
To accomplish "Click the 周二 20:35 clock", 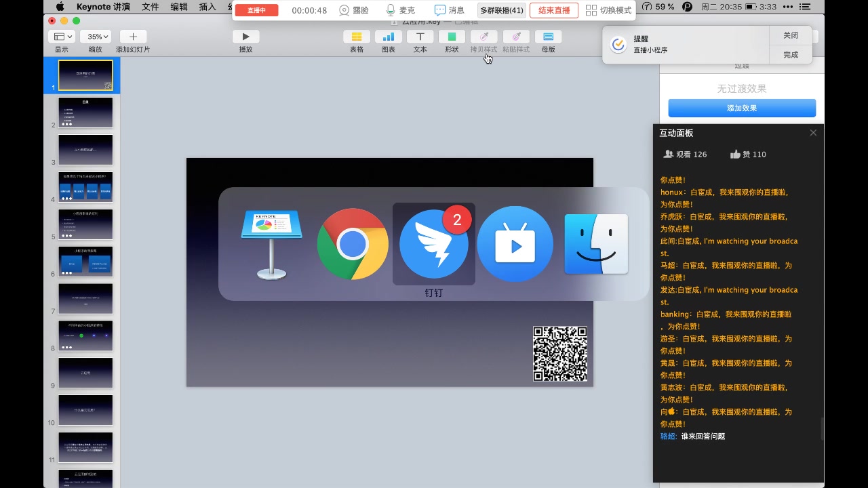I will point(723,7).
